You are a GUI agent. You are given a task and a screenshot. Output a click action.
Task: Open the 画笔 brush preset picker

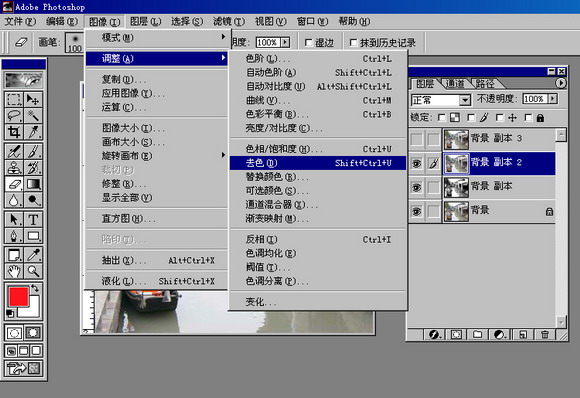pyautogui.click(x=74, y=43)
